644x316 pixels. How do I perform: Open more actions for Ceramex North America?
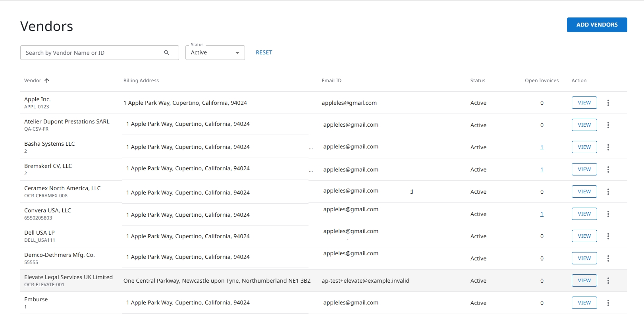pyautogui.click(x=608, y=192)
